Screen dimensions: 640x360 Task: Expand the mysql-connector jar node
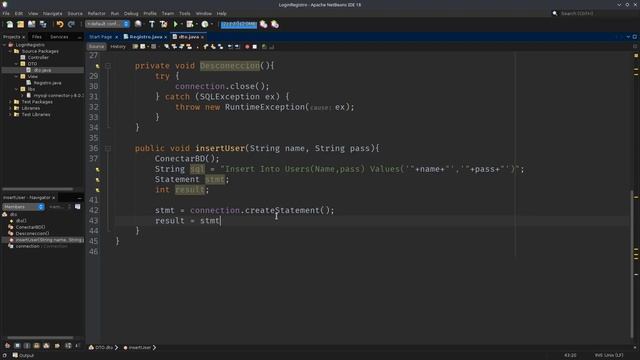coord(23,96)
